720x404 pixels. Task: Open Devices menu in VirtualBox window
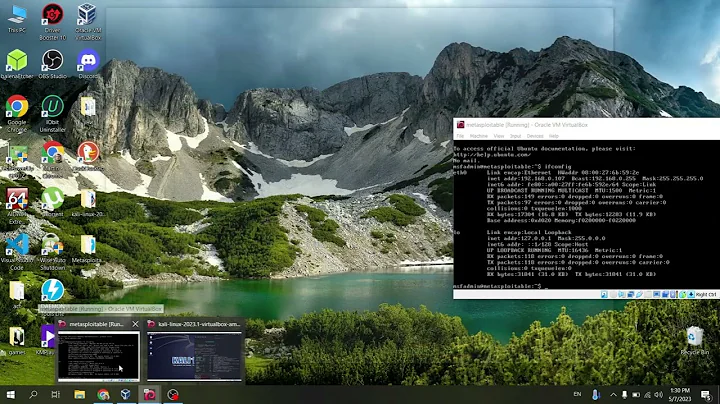click(535, 136)
